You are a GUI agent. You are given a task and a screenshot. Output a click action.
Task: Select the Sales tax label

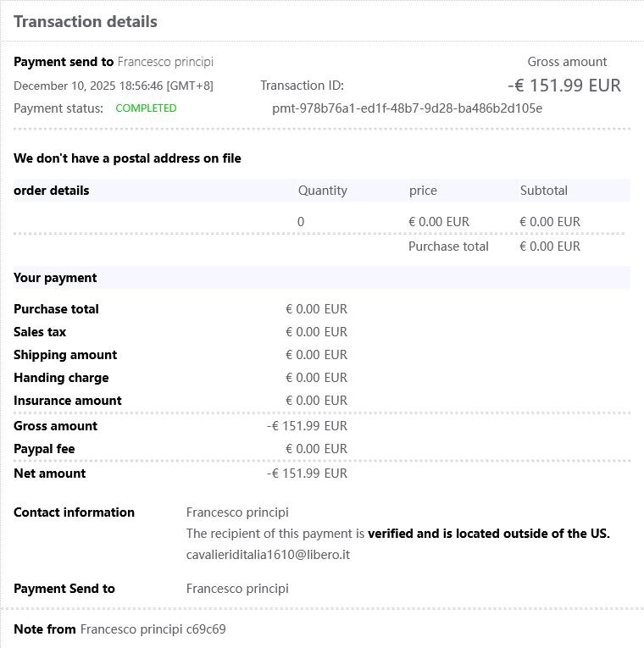tap(40, 332)
